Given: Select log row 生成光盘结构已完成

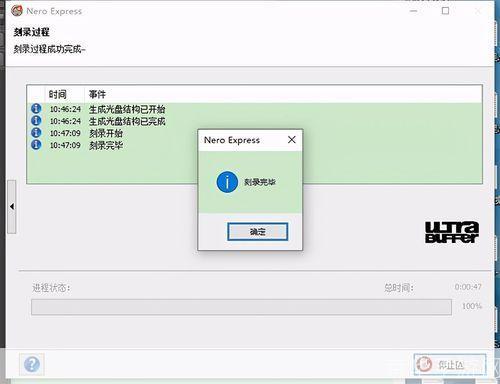Looking at the screenshot, I should click(x=254, y=121).
